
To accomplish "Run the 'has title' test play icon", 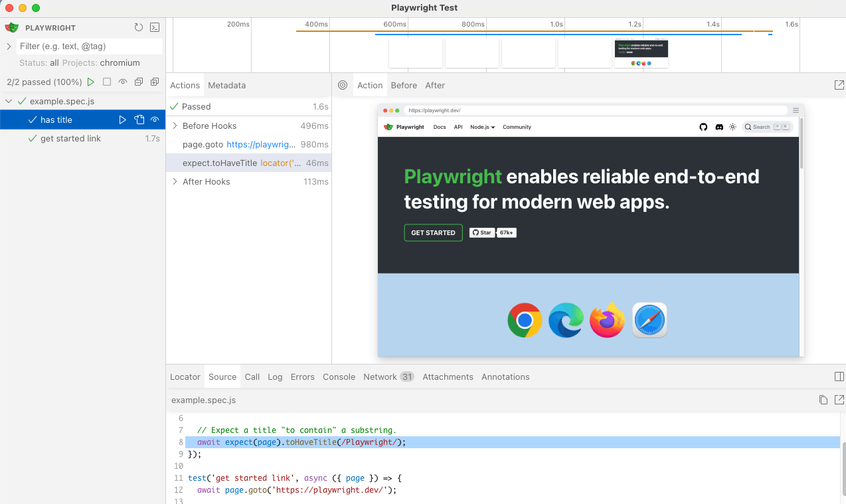I will 122,120.
